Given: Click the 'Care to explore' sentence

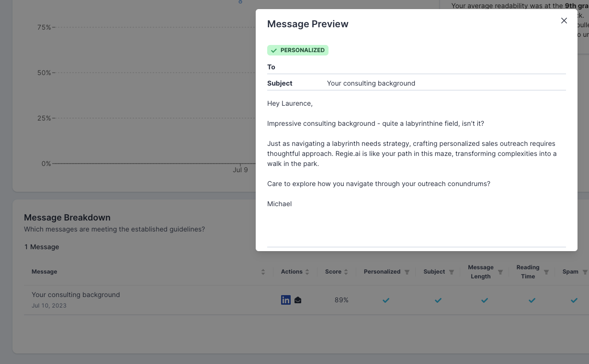Looking at the screenshot, I should click(x=379, y=184).
